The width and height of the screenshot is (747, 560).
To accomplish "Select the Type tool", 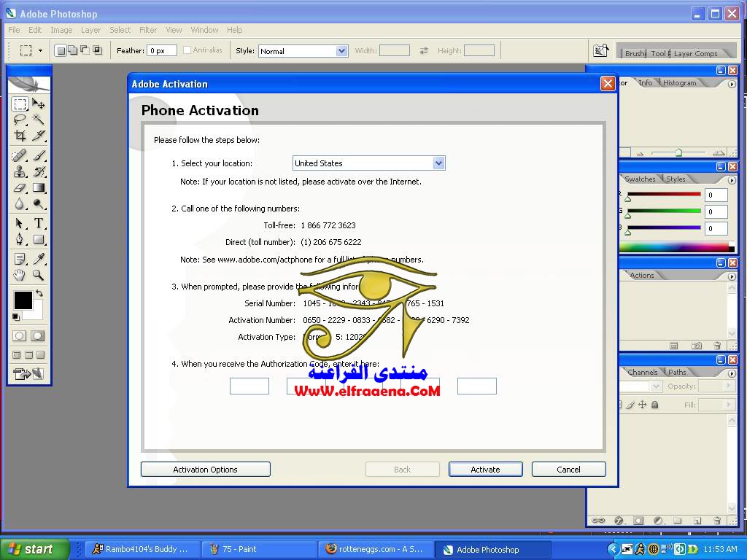I will pyautogui.click(x=39, y=223).
